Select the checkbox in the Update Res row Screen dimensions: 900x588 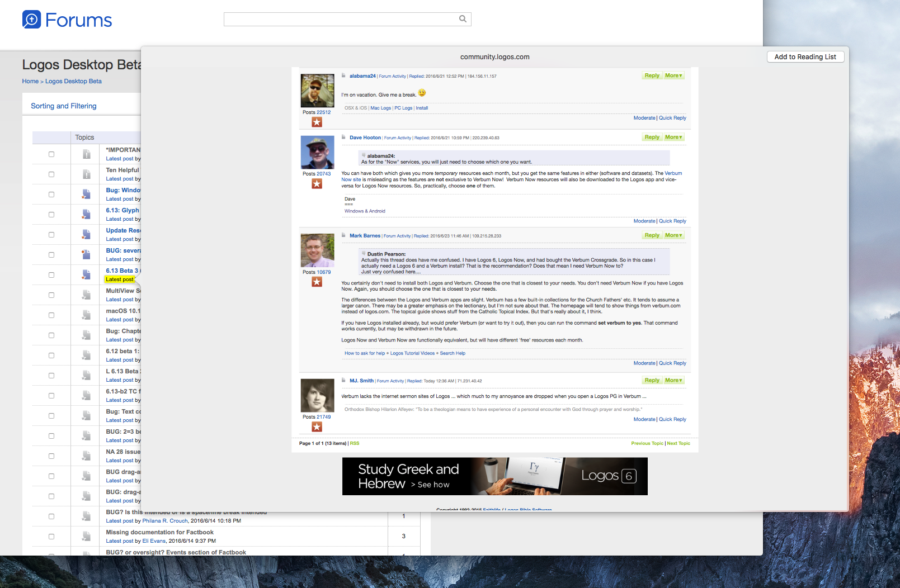pyautogui.click(x=51, y=235)
